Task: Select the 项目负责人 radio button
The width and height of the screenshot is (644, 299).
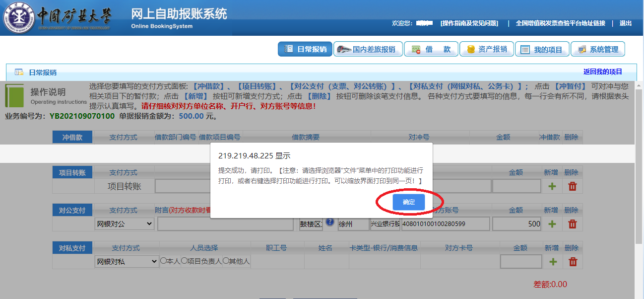Action: [185, 261]
